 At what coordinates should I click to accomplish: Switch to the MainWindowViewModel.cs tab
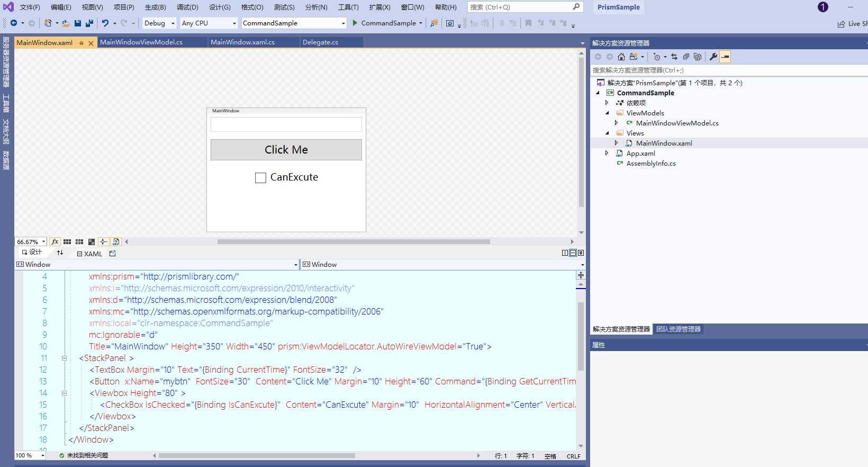tap(141, 42)
